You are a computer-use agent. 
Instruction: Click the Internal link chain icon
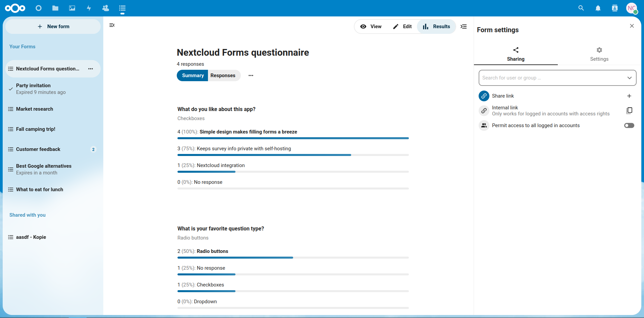pyautogui.click(x=484, y=111)
